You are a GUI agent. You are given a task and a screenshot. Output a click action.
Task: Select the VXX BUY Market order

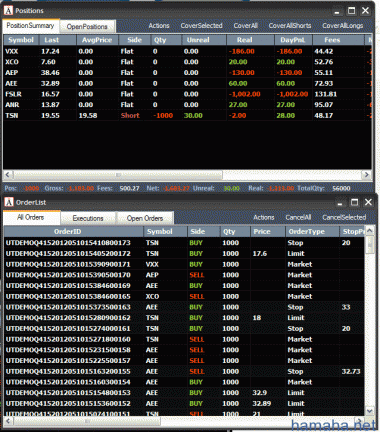pos(184,264)
